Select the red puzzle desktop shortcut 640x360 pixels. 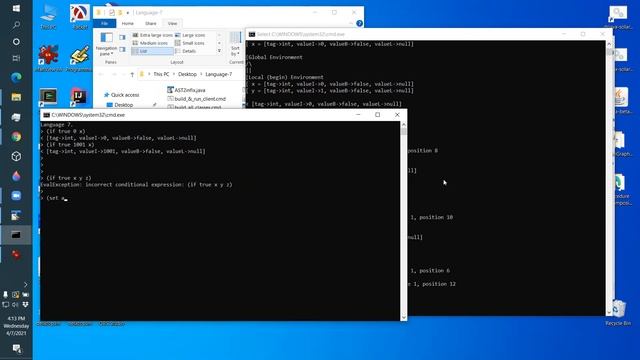coord(49,59)
